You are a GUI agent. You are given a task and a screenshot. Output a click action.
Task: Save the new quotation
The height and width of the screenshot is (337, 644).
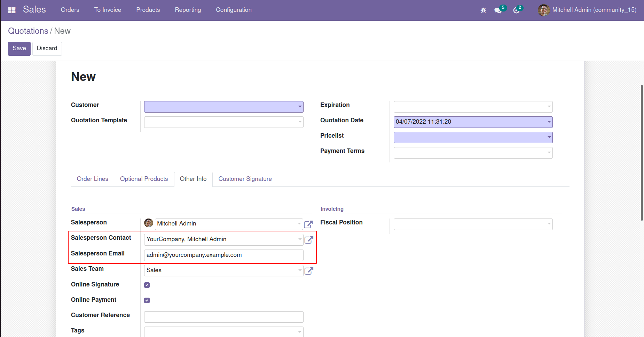point(19,48)
